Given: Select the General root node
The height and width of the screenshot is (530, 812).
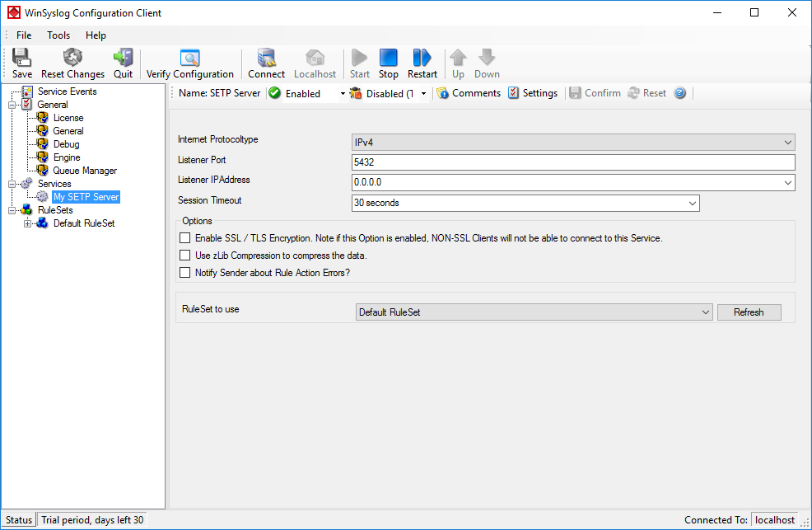Looking at the screenshot, I should [x=53, y=105].
